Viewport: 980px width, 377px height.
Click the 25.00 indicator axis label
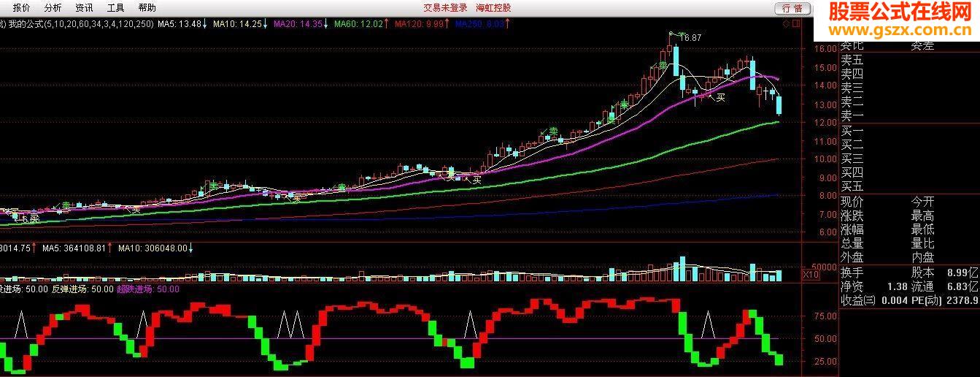(826, 362)
